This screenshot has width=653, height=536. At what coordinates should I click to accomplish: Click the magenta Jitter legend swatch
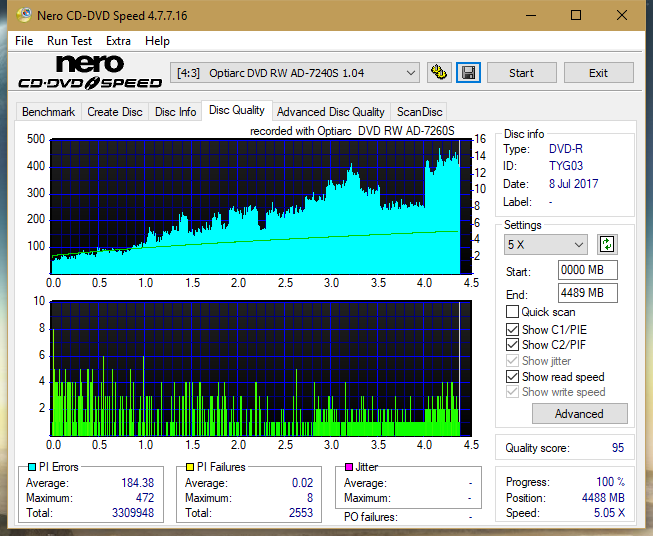(349, 467)
